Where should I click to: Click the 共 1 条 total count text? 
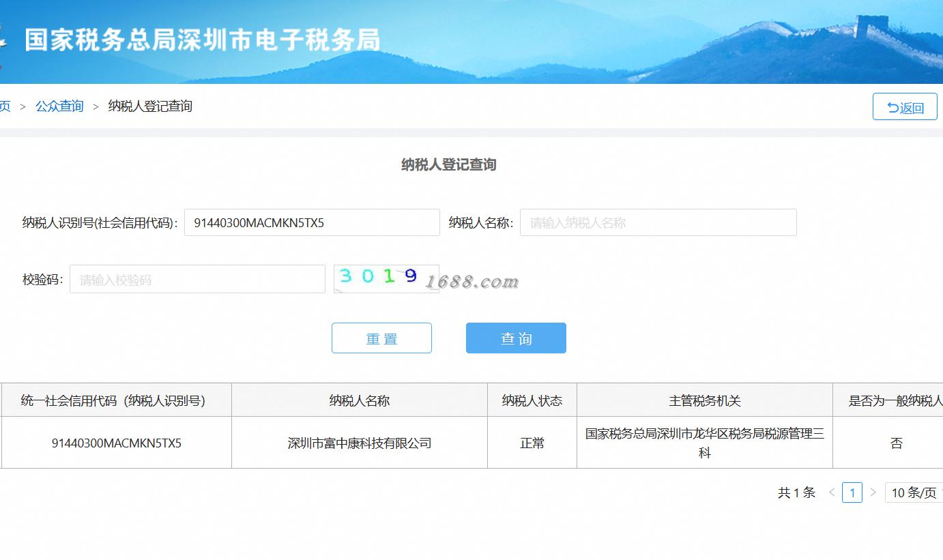[796, 492]
